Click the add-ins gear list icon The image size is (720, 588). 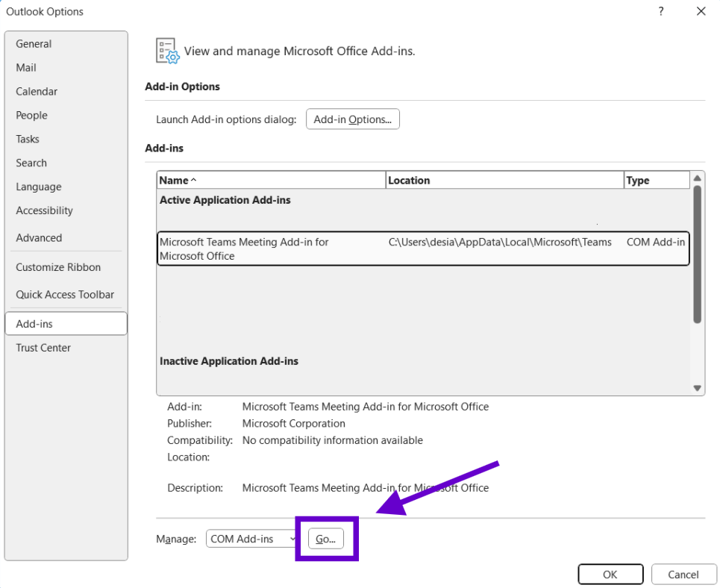coord(168,51)
